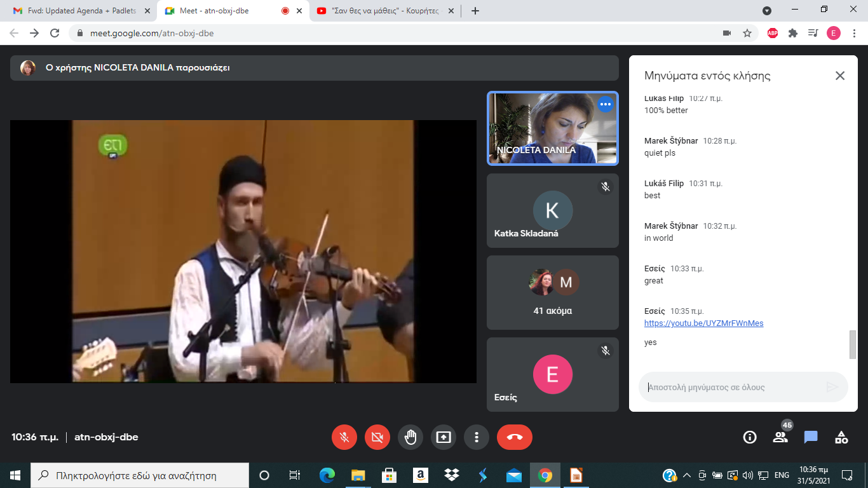
Task: Click the send message arrow
Action: (x=832, y=387)
